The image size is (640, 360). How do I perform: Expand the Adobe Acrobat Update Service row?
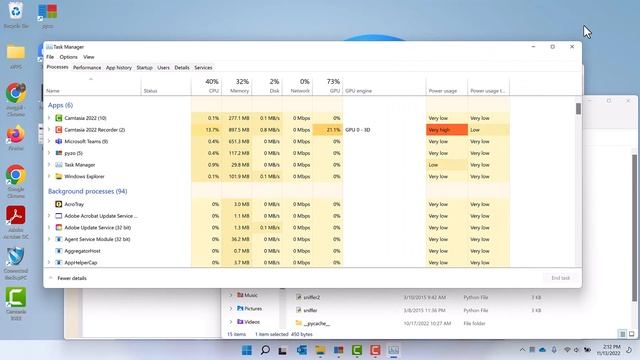pyautogui.click(x=49, y=216)
